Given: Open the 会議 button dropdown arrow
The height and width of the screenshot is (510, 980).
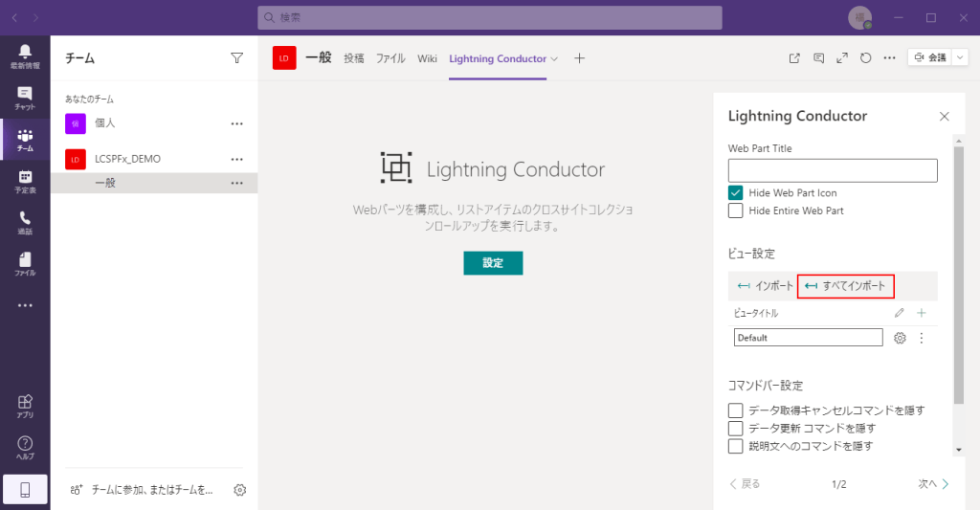Looking at the screenshot, I should (960, 57).
